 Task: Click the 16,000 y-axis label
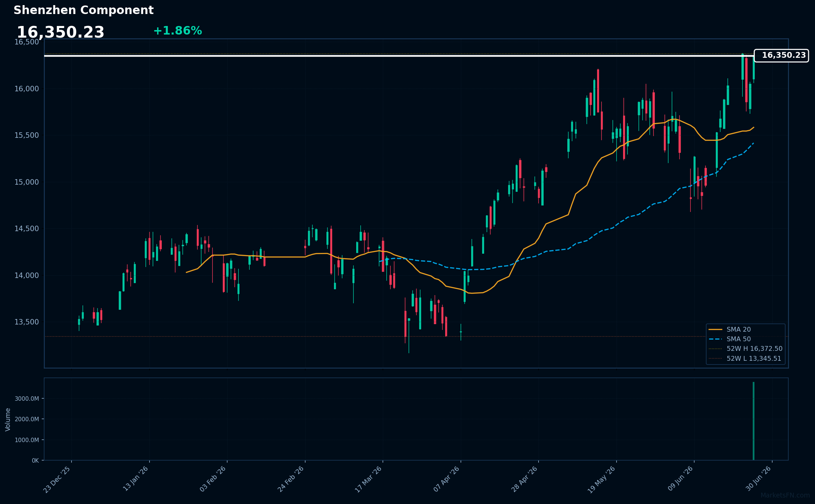pyautogui.click(x=27, y=89)
